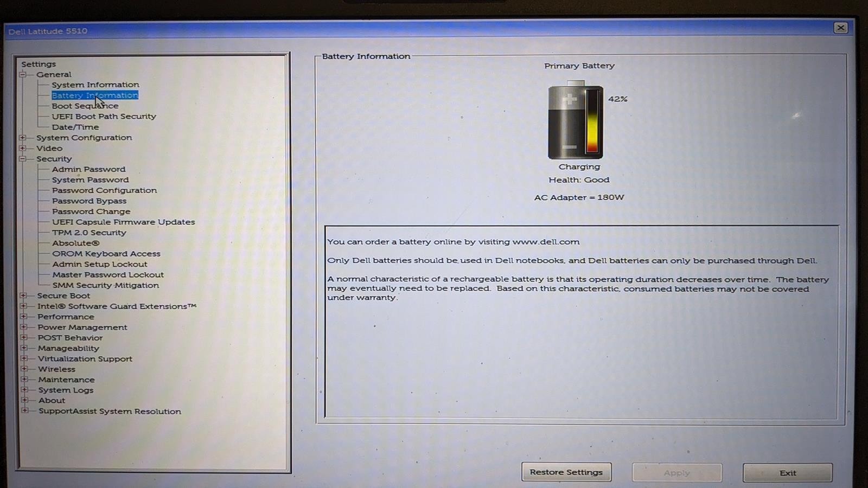Expand the Maintenance node

[24, 380]
